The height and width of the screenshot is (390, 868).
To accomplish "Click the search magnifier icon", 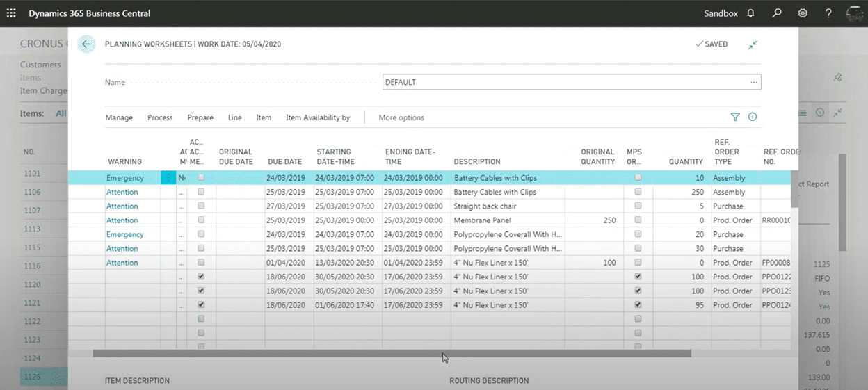I will 777,13.
